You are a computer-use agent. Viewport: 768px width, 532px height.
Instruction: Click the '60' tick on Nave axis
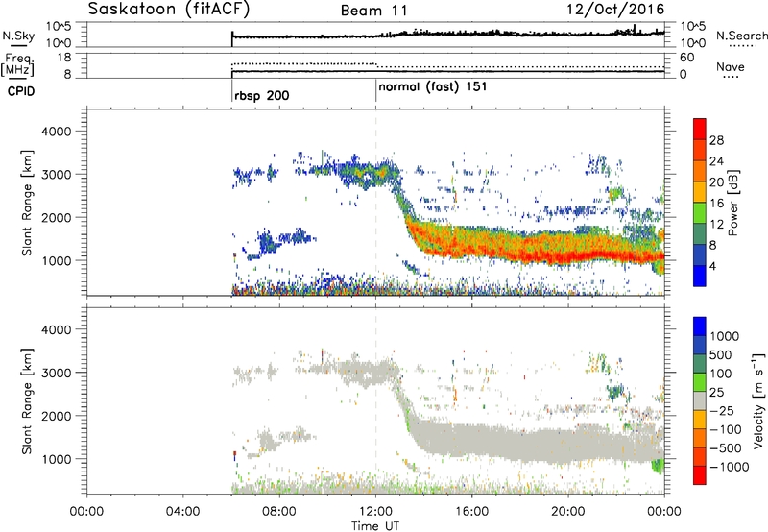point(686,58)
